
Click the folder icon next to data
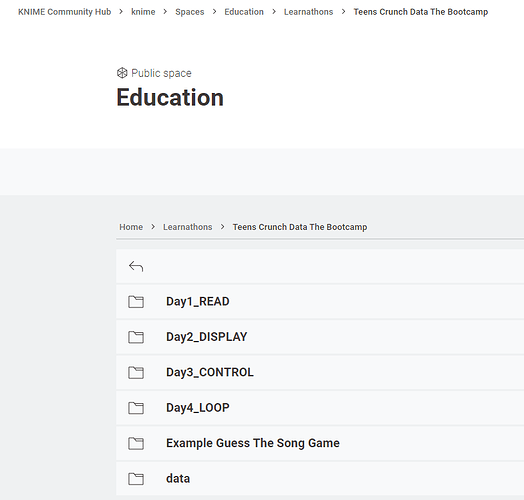[136, 479]
